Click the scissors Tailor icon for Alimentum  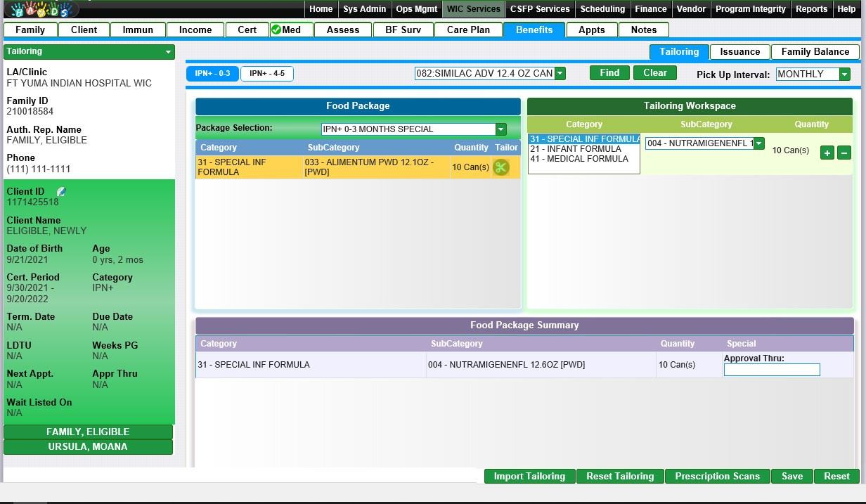click(500, 167)
